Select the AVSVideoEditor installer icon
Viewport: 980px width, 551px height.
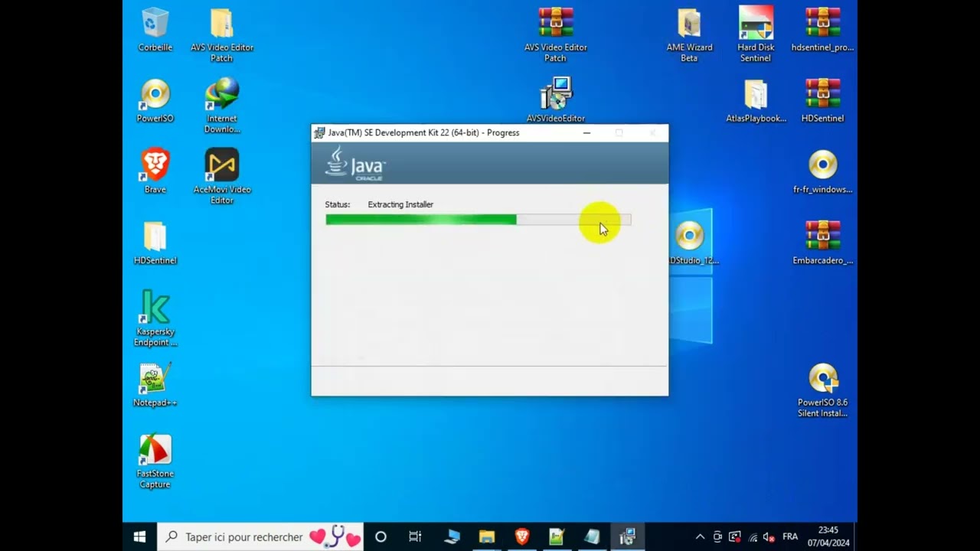556,100
